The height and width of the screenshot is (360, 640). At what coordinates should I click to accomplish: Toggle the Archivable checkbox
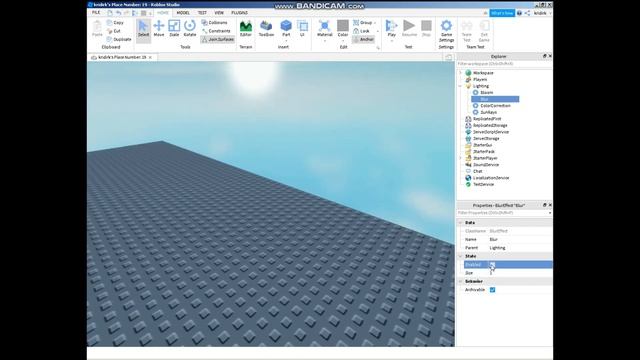coord(492,290)
